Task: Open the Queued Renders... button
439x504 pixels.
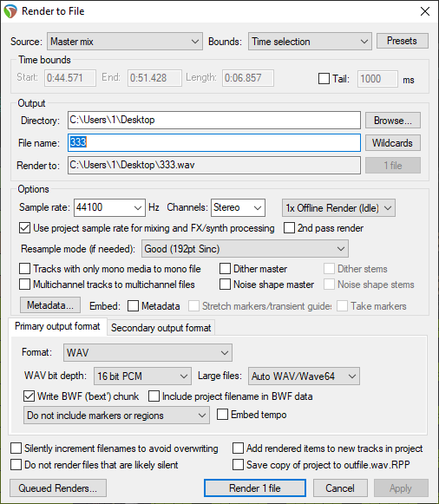Action: (58, 488)
